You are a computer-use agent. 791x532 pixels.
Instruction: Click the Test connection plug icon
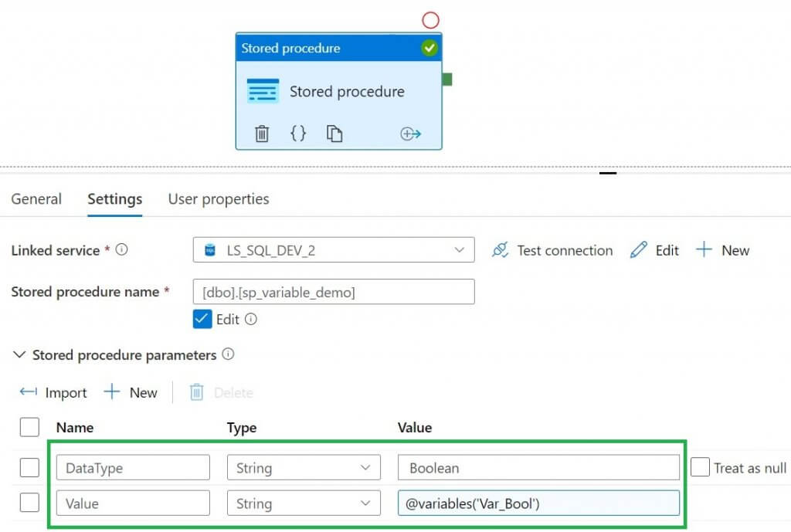pyautogui.click(x=500, y=250)
